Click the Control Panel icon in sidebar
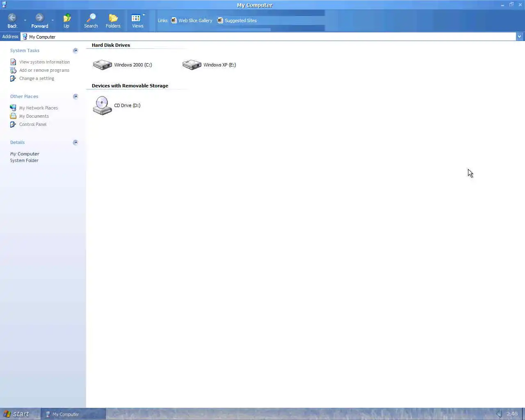The width and height of the screenshot is (525, 420). pos(13,124)
